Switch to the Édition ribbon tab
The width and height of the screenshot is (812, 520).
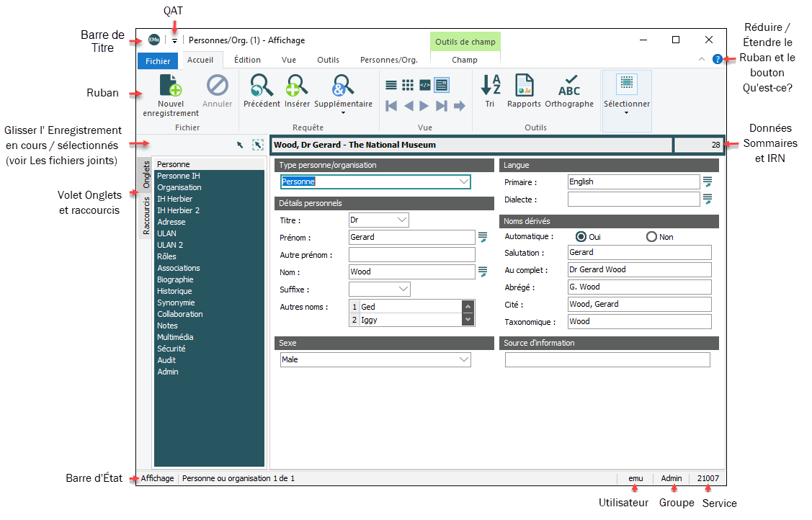(247, 60)
